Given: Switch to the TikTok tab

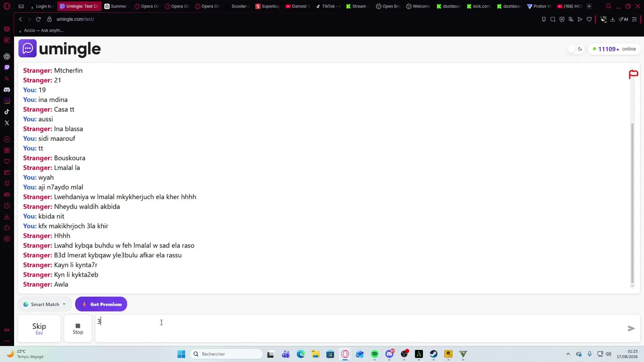Looking at the screenshot, I should coord(328,7).
